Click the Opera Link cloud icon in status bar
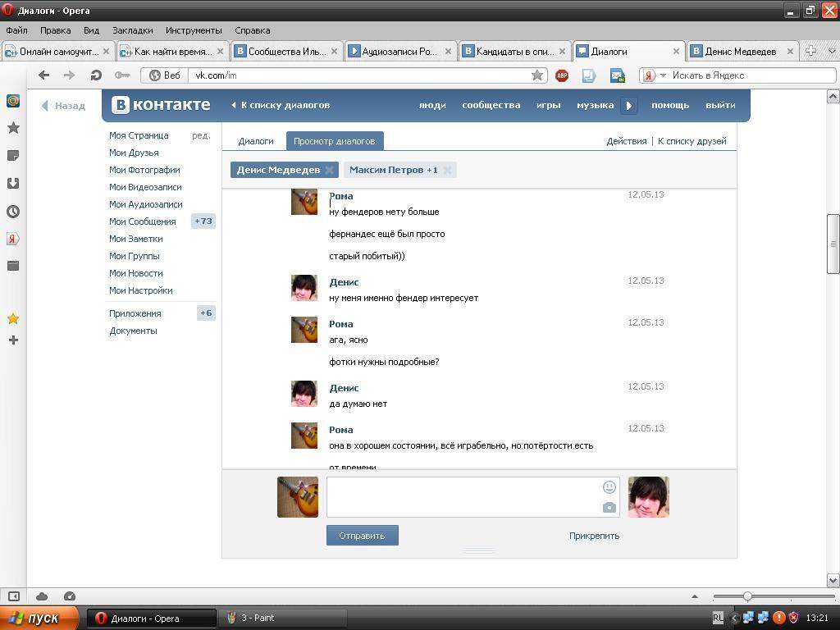This screenshot has width=840, height=630. coord(42,596)
